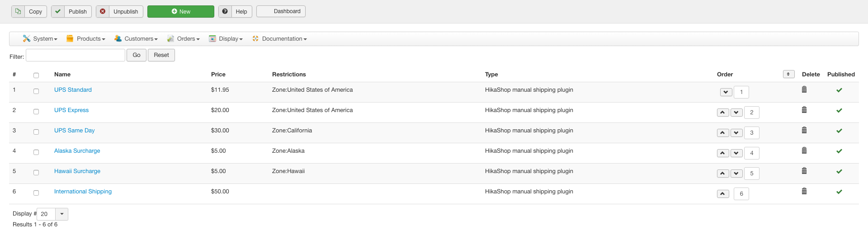
Task: Click trash icon for Alaska Surcharge
Action: pyautogui.click(x=804, y=150)
